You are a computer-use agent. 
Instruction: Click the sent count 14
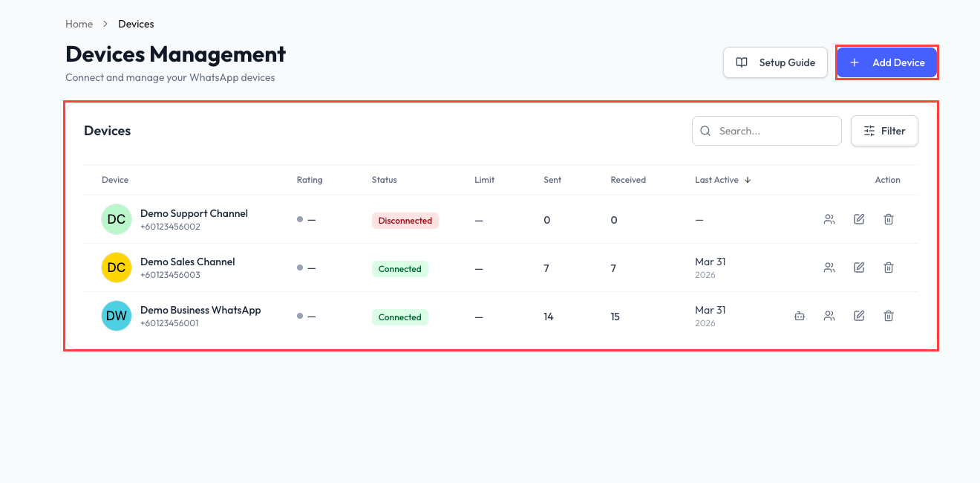[x=549, y=317]
